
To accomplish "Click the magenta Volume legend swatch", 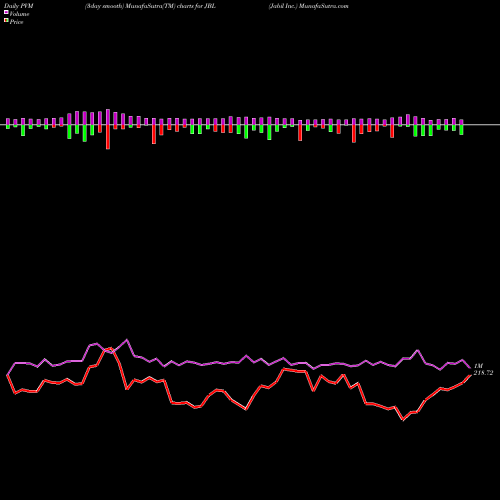I will [x=6, y=12].
